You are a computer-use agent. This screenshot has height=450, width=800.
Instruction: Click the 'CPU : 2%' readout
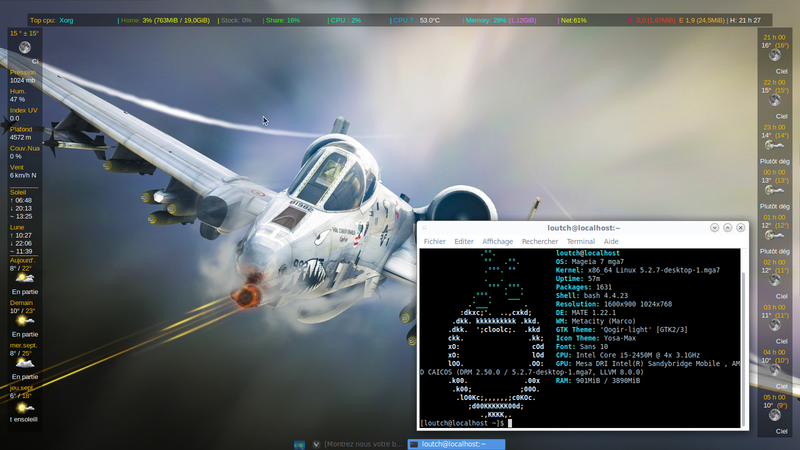click(345, 20)
